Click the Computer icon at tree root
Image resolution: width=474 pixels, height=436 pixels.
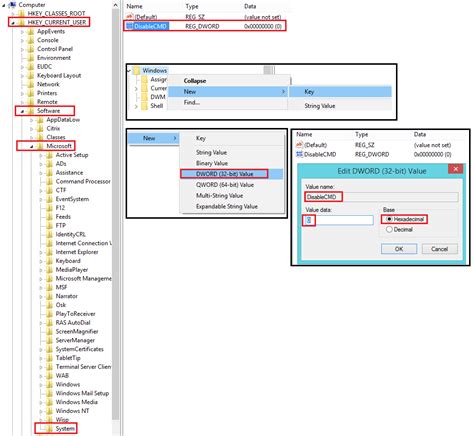[13, 5]
